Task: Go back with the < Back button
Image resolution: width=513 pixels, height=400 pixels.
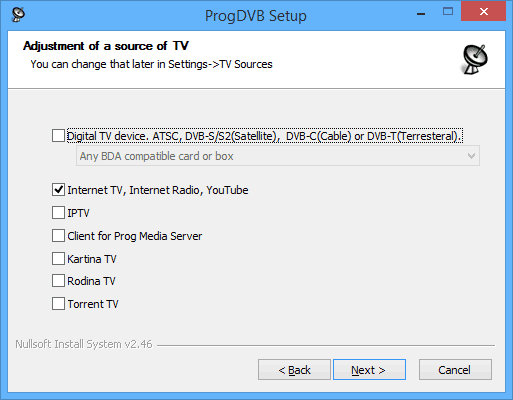Action: point(294,370)
